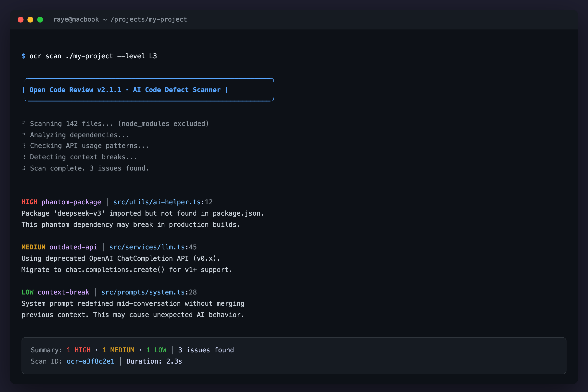Expand the outdated-api issue details

(73, 247)
